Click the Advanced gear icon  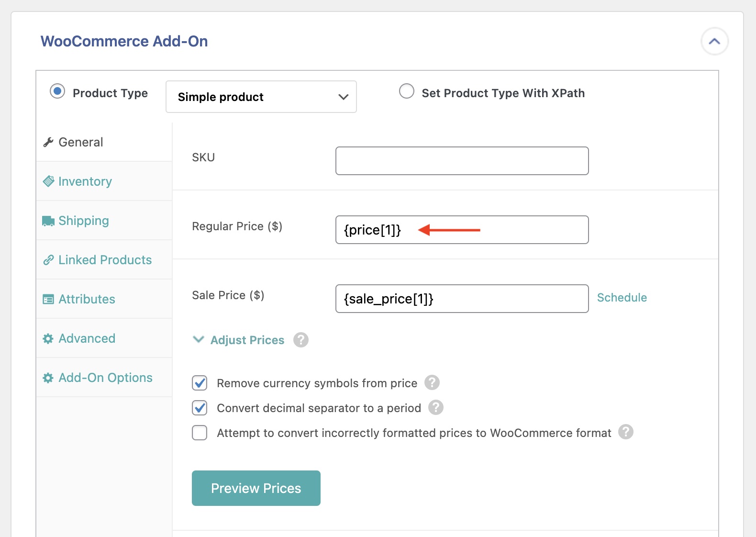(48, 339)
